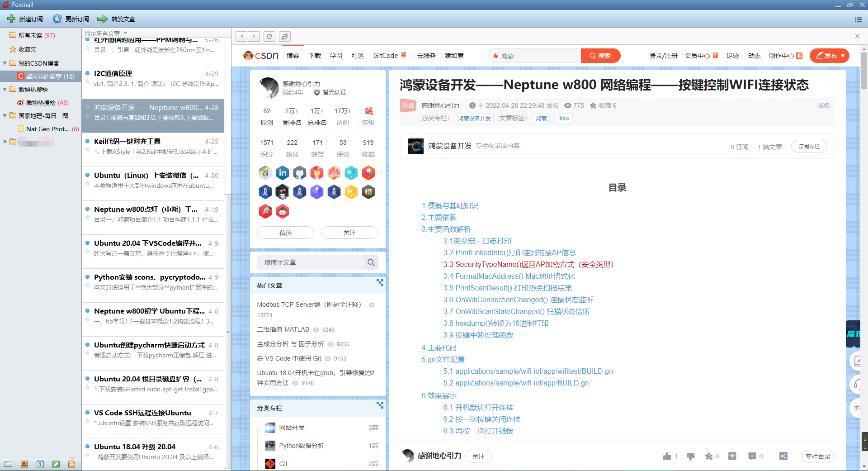Star the VS Code SSH远程连接Ubuntu article
868x471 pixels.
coord(88,422)
